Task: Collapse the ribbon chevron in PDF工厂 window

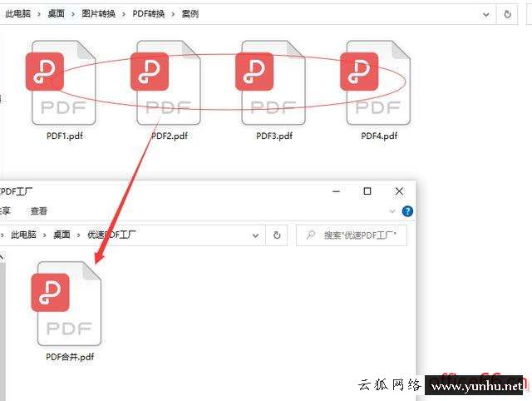Action: pos(392,211)
